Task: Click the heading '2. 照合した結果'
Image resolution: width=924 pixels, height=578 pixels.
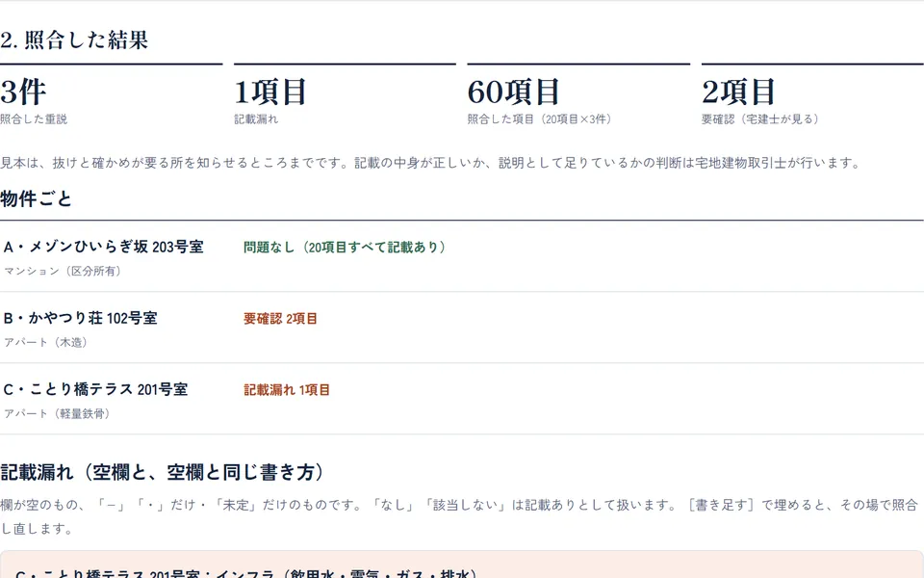Action: pyautogui.click(x=74, y=40)
